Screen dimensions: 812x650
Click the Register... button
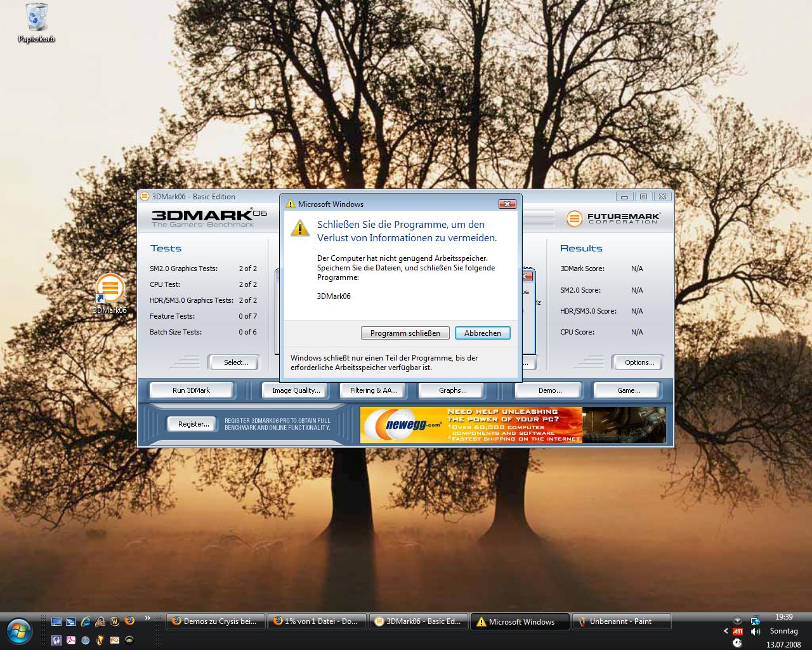click(193, 424)
